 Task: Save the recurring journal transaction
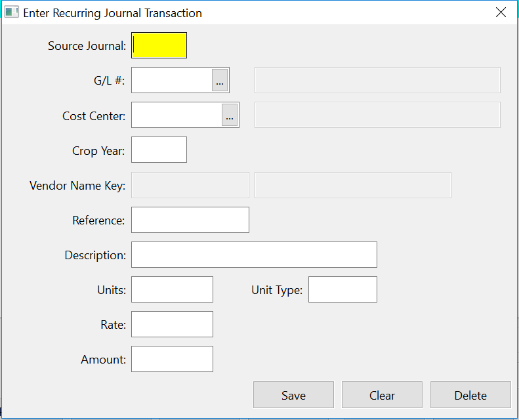(293, 395)
